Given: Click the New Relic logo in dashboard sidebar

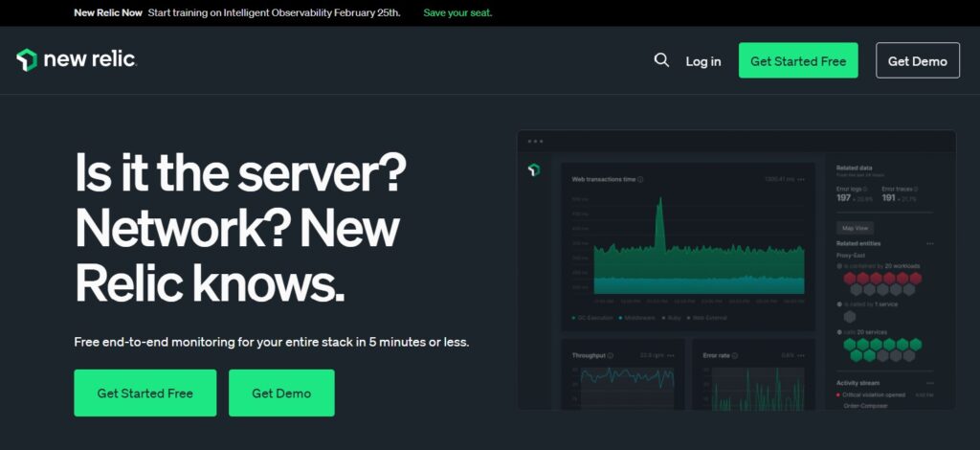Looking at the screenshot, I should tap(534, 170).
